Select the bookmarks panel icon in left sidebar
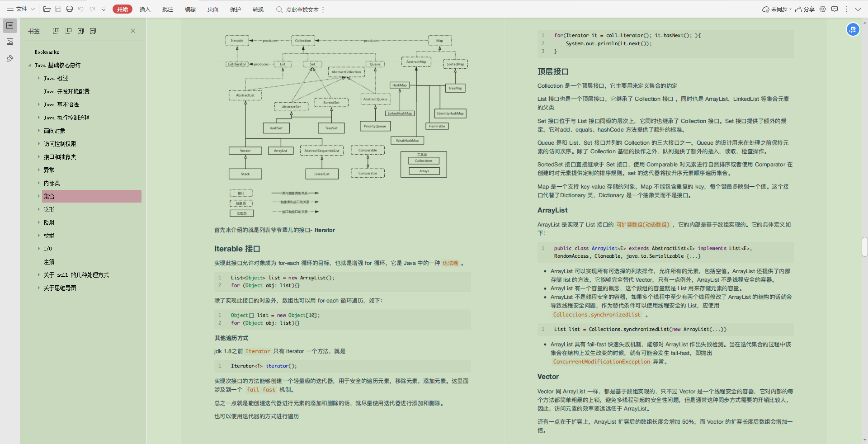The width and height of the screenshot is (868, 444). coord(10,26)
